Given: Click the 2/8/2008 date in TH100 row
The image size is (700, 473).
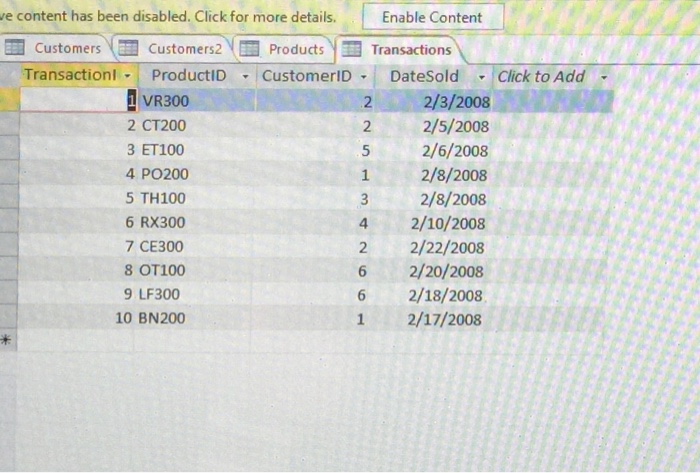Looking at the screenshot, I should click(x=429, y=199).
